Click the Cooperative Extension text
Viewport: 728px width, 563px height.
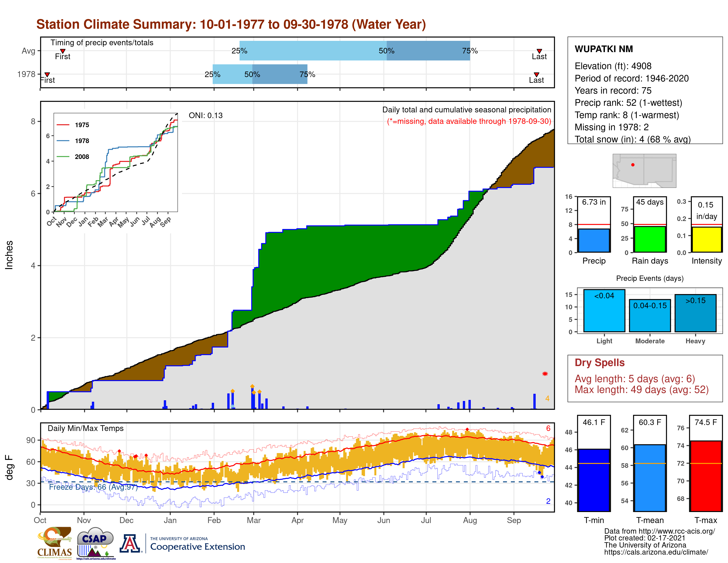(198, 547)
